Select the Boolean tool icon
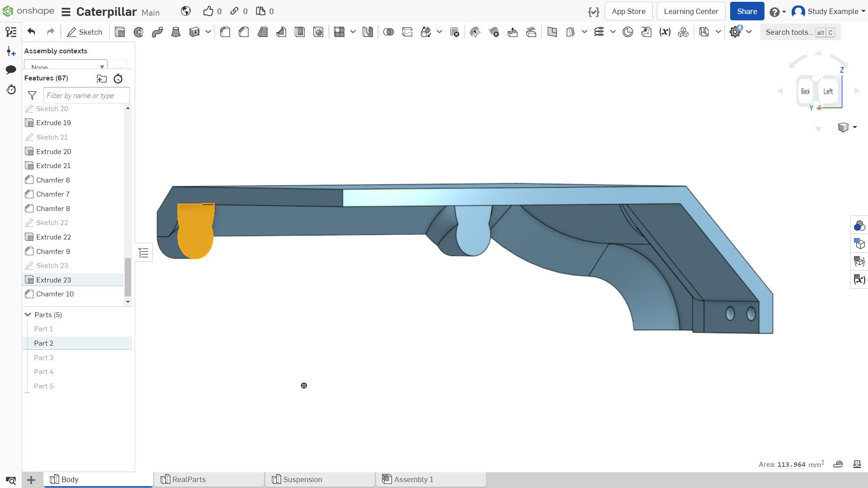The width and height of the screenshot is (868, 488). pyautogui.click(x=388, y=32)
